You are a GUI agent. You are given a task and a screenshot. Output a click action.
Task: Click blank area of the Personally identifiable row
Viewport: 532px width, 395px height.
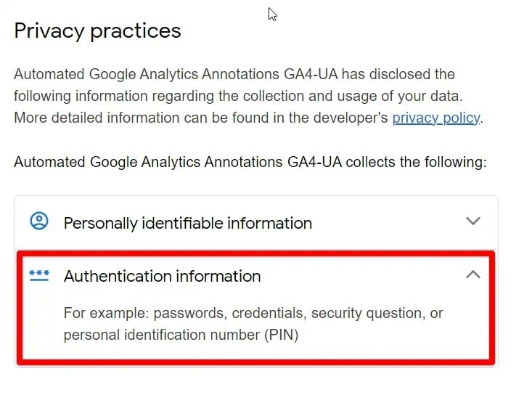(x=387, y=223)
